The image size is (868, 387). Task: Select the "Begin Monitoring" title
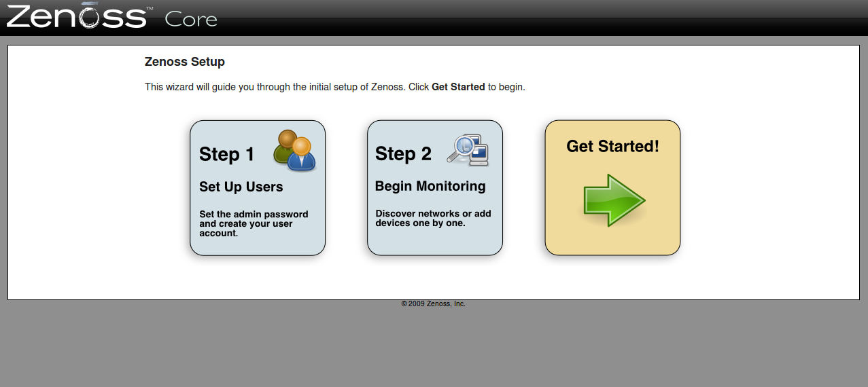pos(430,186)
